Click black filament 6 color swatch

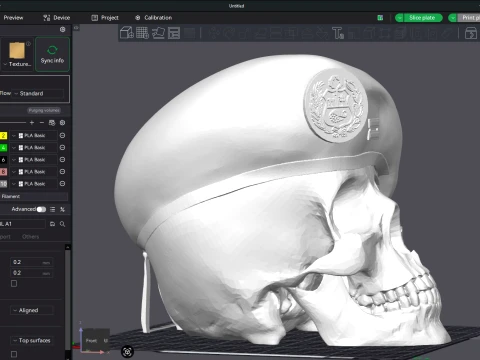tap(3, 160)
